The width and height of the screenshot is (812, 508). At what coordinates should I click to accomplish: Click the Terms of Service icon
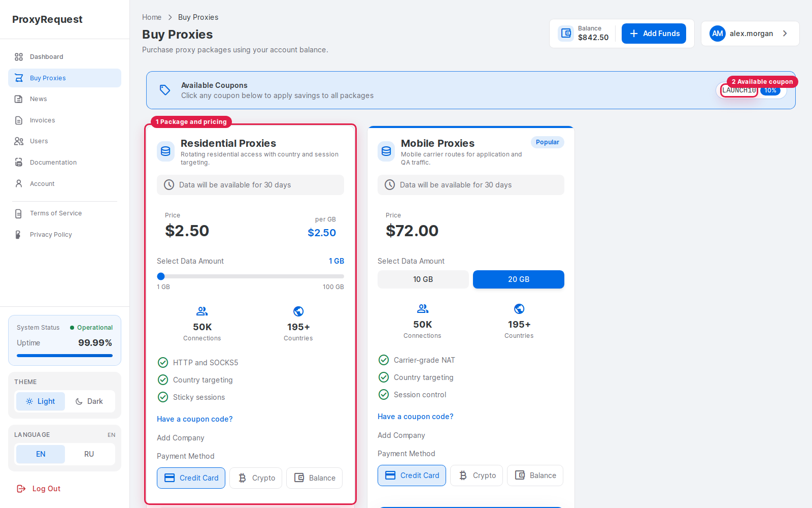pos(19,213)
